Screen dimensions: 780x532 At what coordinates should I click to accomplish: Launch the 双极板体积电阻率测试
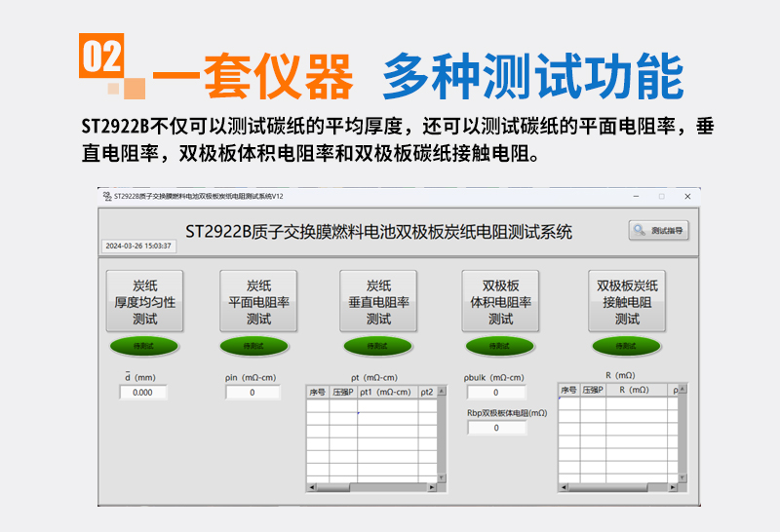click(500, 302)
